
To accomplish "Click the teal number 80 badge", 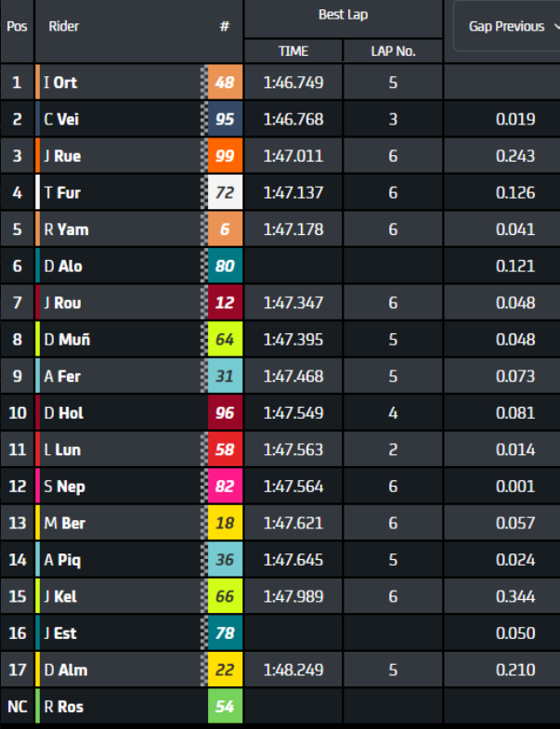I will [225, 267].
